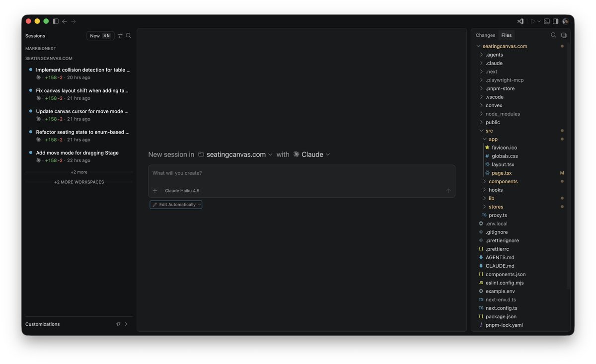Show the +2 more sessions link
The width and height of the screenshot is (596, 364).
79,172
